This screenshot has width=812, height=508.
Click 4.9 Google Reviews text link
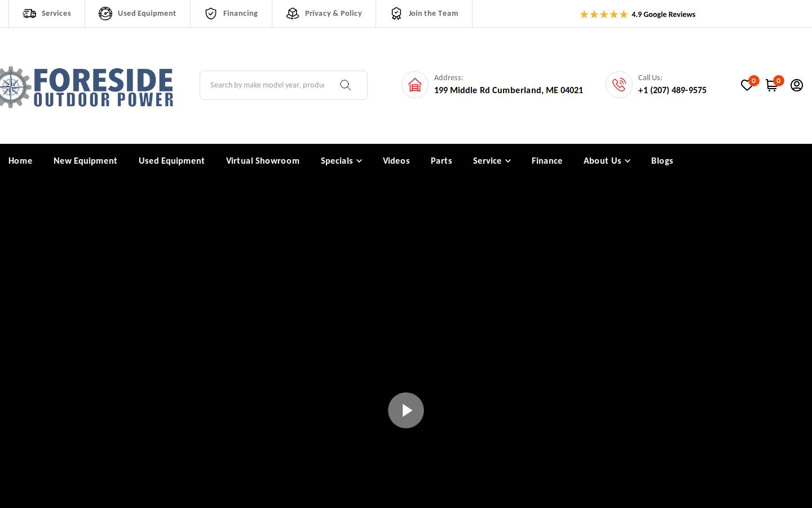coord(663,15)
